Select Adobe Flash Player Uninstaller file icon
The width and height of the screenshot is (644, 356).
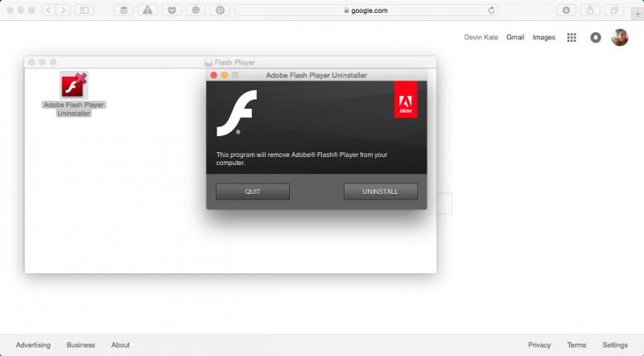coord(74,85)
